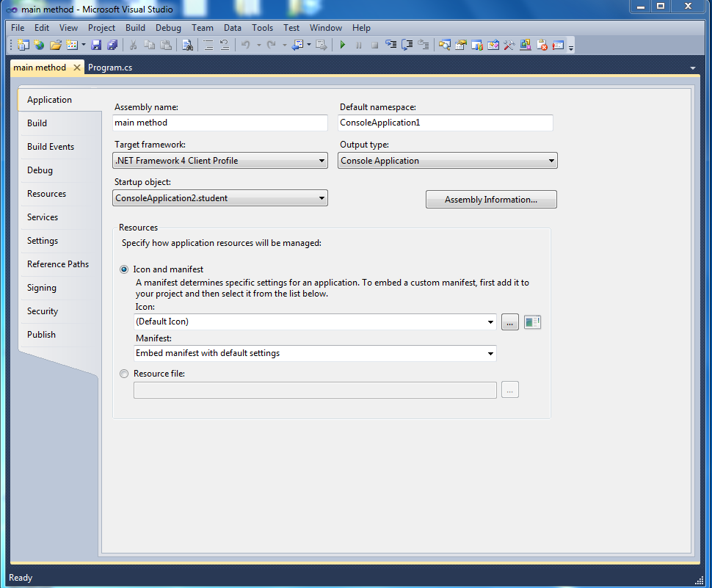The width and height of the screenshot is (712, 588).
Task: Open the Window menu
Action: coord(326,28)
